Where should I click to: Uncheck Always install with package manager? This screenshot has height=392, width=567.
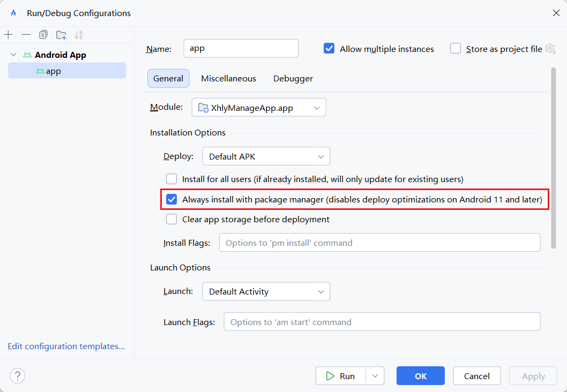coord(171,200)
